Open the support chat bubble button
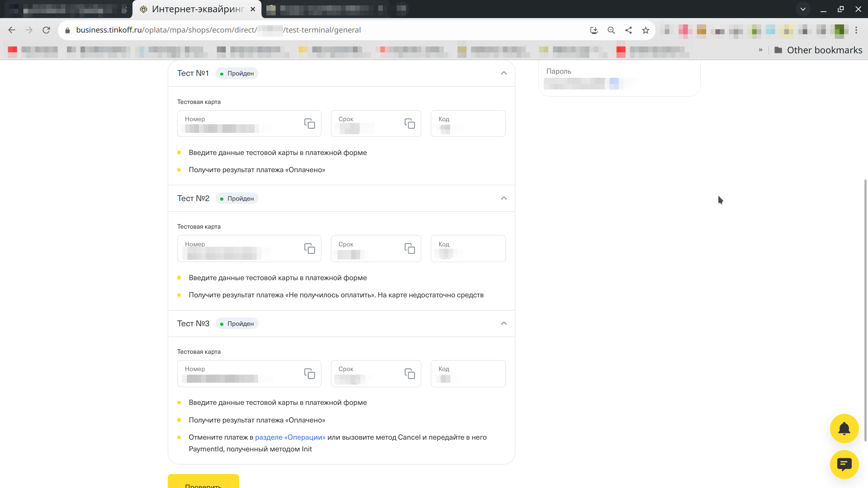Viewport: 868px width, 488px height. coord(844,465)
